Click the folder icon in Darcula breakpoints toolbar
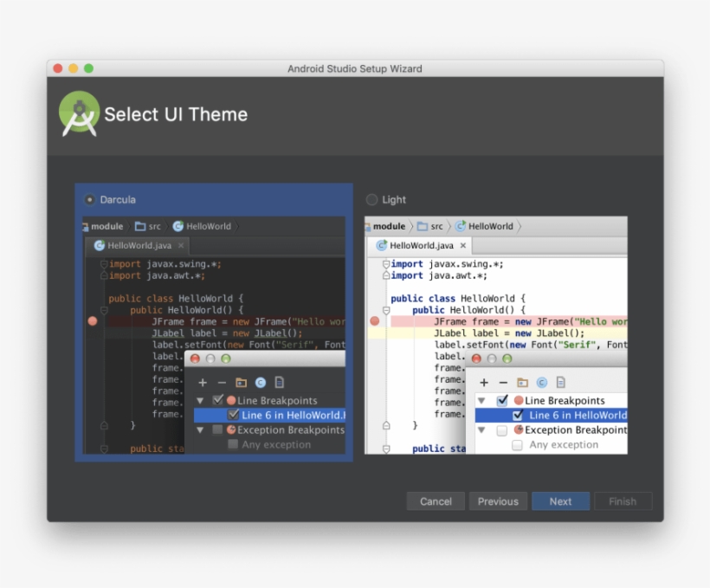Viewport: 710px width, 588px height. coord(241,383)
